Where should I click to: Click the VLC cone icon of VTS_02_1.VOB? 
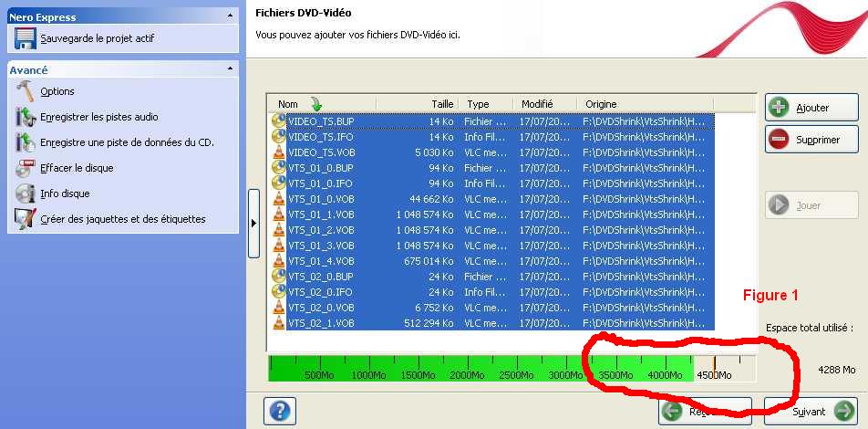(x=279, y=322)
